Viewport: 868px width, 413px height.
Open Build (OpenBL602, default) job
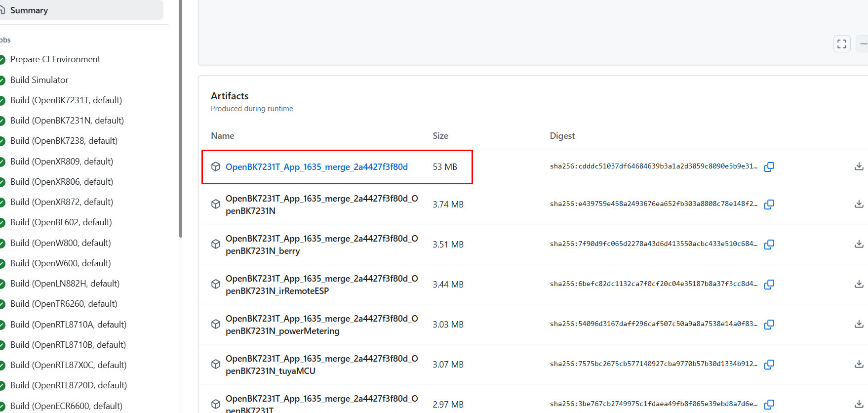pos(61,222)
